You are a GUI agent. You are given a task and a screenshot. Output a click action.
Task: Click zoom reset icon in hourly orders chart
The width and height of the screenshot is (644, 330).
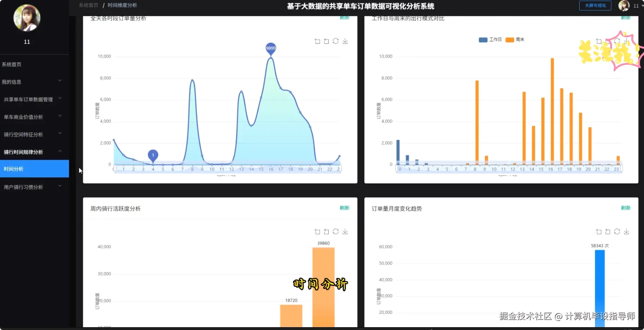tap(327, 41)
